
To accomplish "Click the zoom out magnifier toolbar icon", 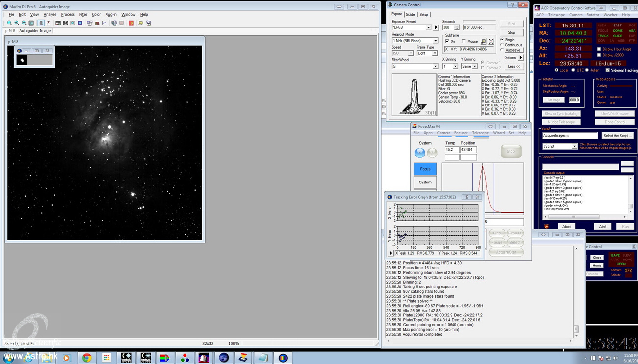I will 24,23.
